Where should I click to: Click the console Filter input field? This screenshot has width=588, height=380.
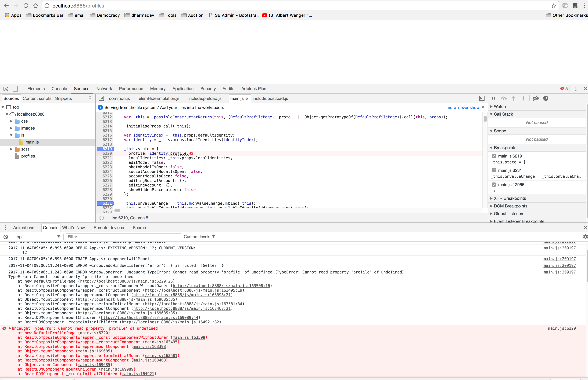coord(123,237)
